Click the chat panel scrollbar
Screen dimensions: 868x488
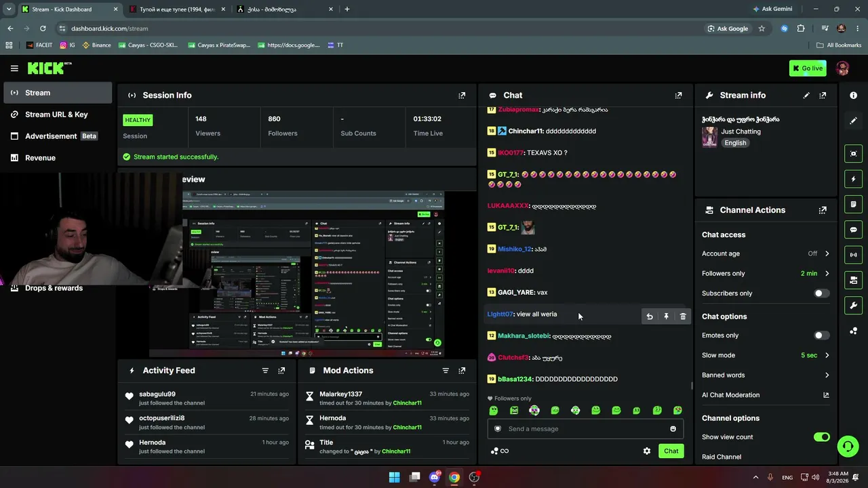(691, 385)
